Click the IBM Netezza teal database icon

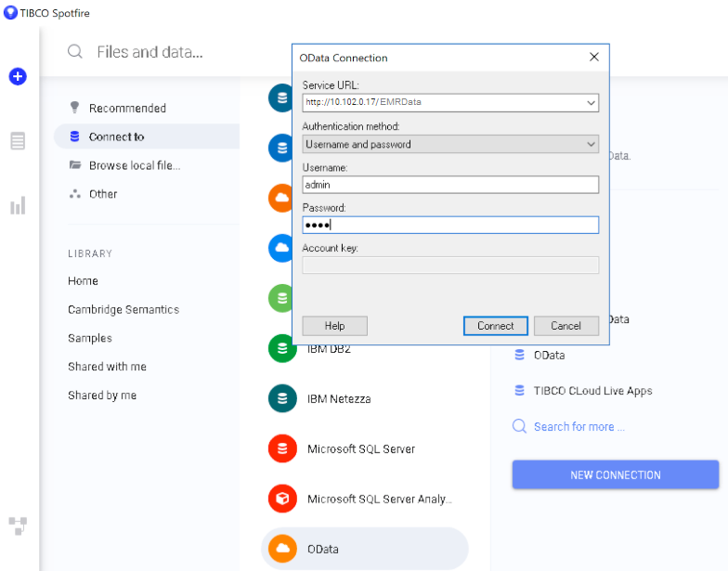click(x=282, y=399)
